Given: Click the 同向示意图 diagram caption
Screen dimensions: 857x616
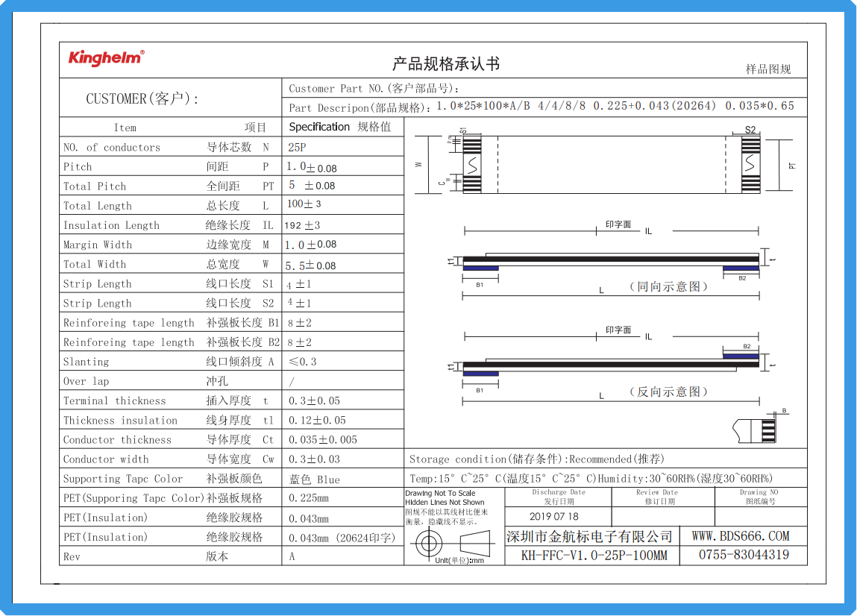Looking at the screenshot, I should point(668,286).
